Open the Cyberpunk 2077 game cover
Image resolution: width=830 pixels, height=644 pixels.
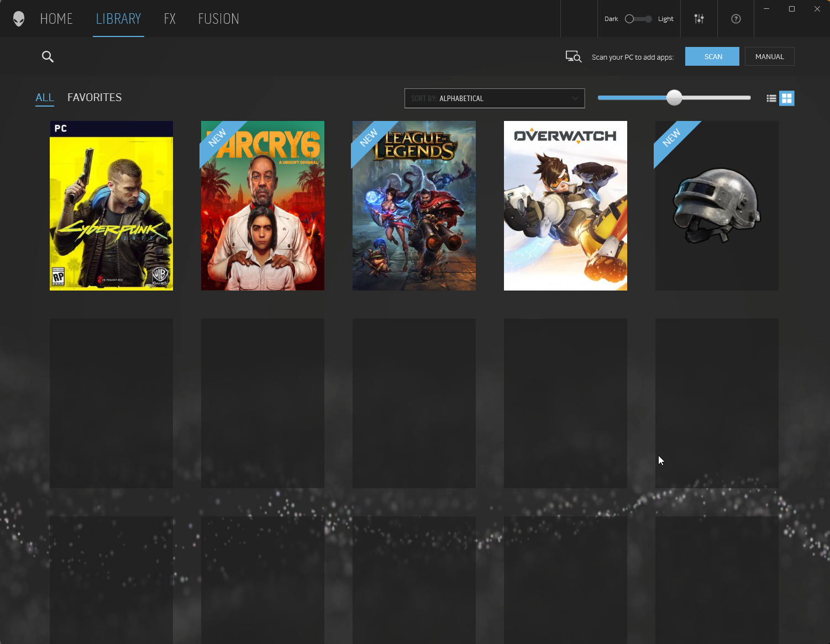tap(111, 205)
